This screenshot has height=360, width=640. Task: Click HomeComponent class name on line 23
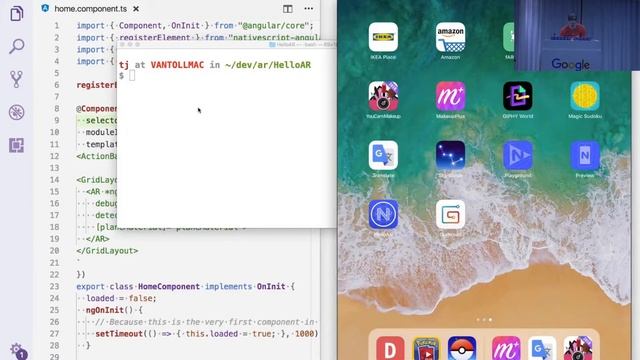coord(169,287)
